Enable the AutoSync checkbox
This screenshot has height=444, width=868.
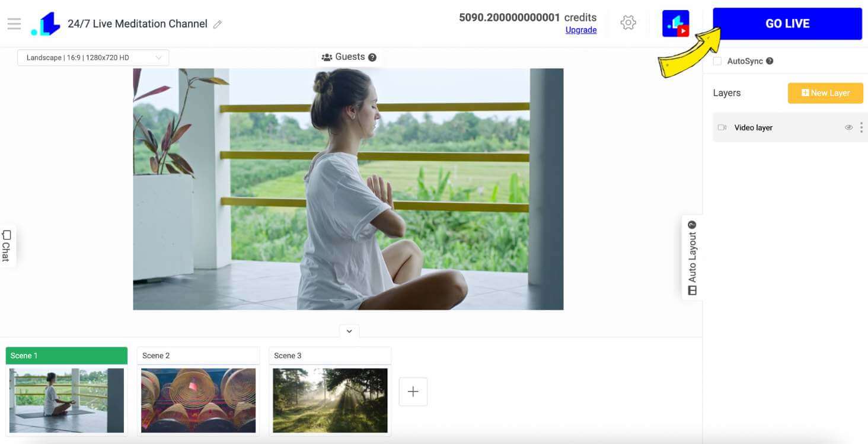coord(717,61)
